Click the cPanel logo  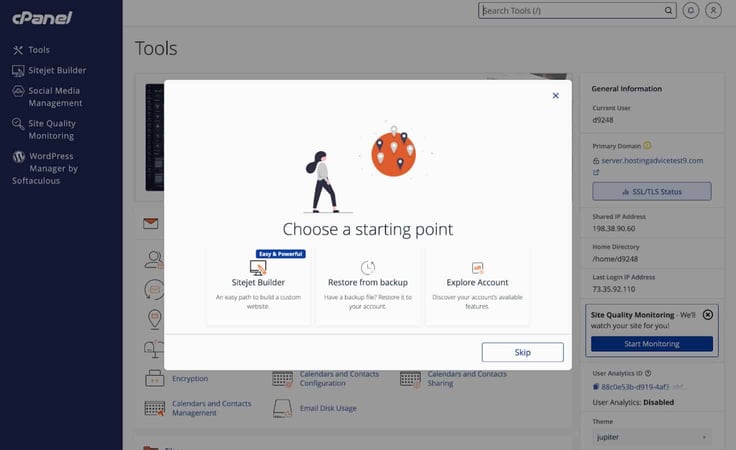(42, 18)
